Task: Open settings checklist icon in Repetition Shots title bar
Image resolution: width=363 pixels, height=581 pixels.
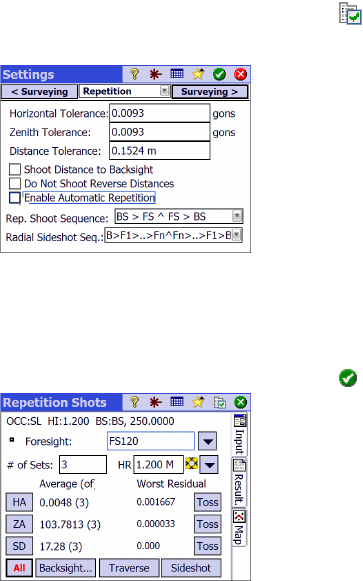Action: pos(220,402)
